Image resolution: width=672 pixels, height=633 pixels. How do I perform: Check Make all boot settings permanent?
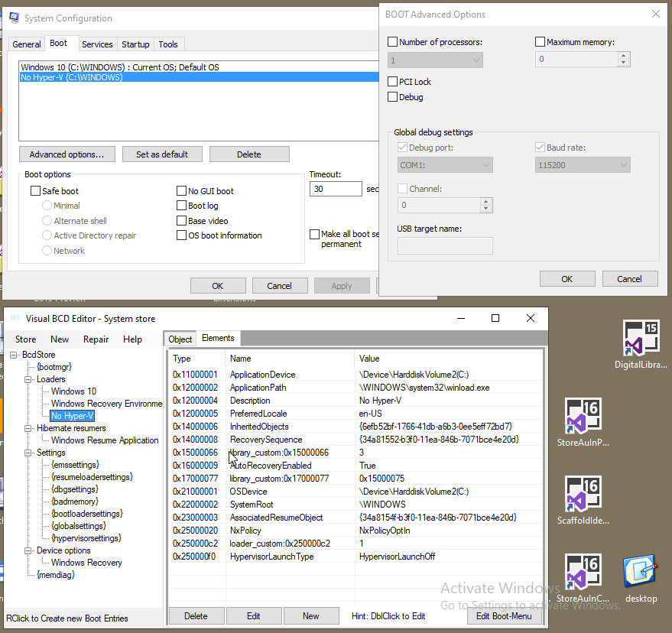point(314,234)
